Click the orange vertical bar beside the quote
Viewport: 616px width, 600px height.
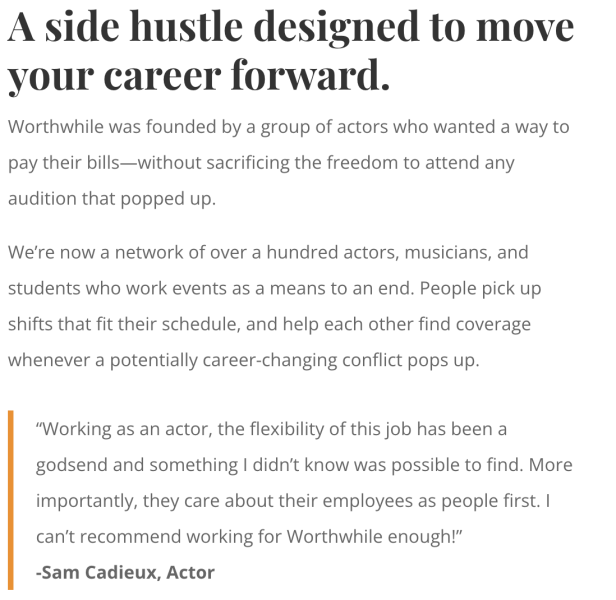coord(12,500)
